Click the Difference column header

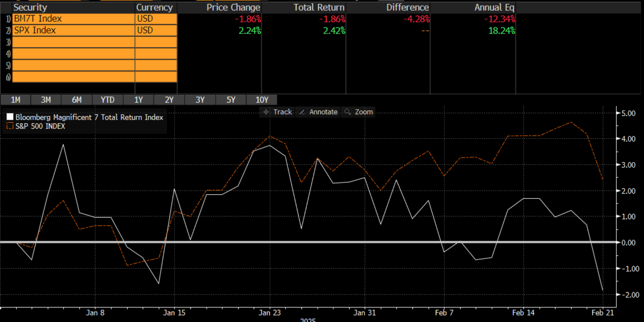point(407,7)
